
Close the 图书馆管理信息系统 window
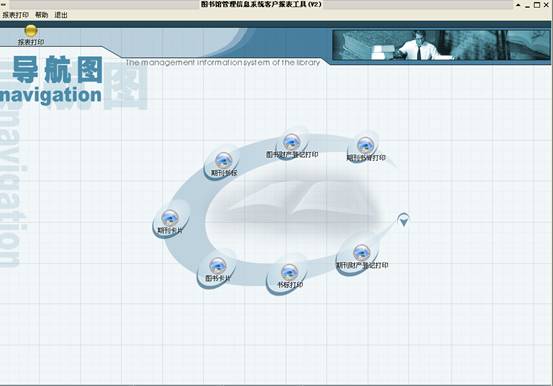click(x=547, y=5)
